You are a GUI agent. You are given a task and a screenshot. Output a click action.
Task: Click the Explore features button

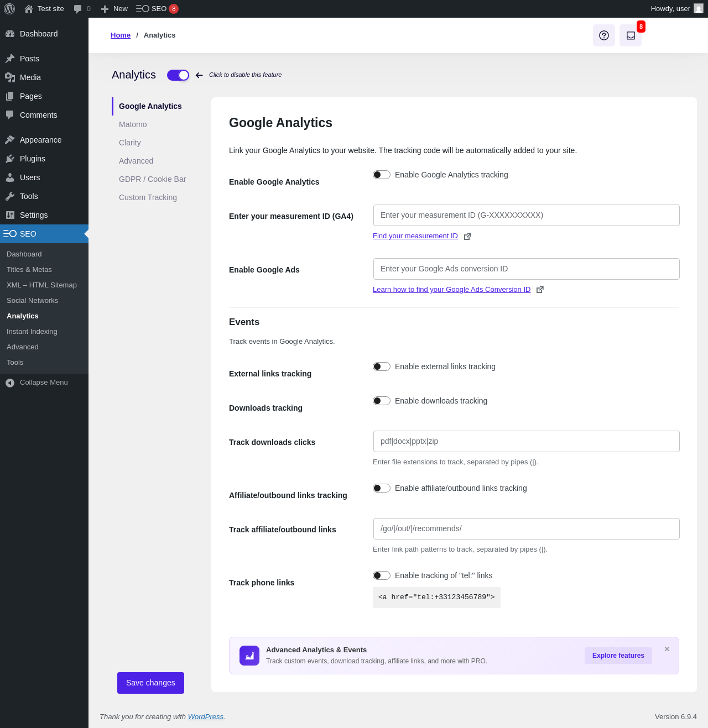pyautogui.click(x=618, y=656)
